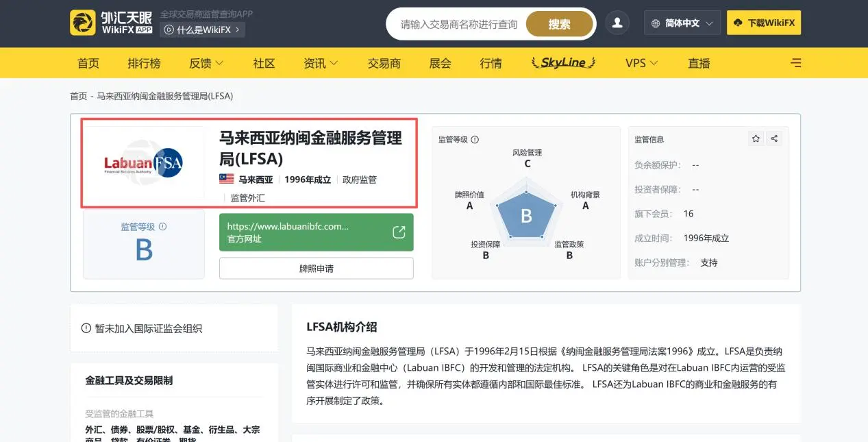
Task: Click the 马来西亚纳闽金融服务管理局(LFSA) heading
Action: coord(310,148)
